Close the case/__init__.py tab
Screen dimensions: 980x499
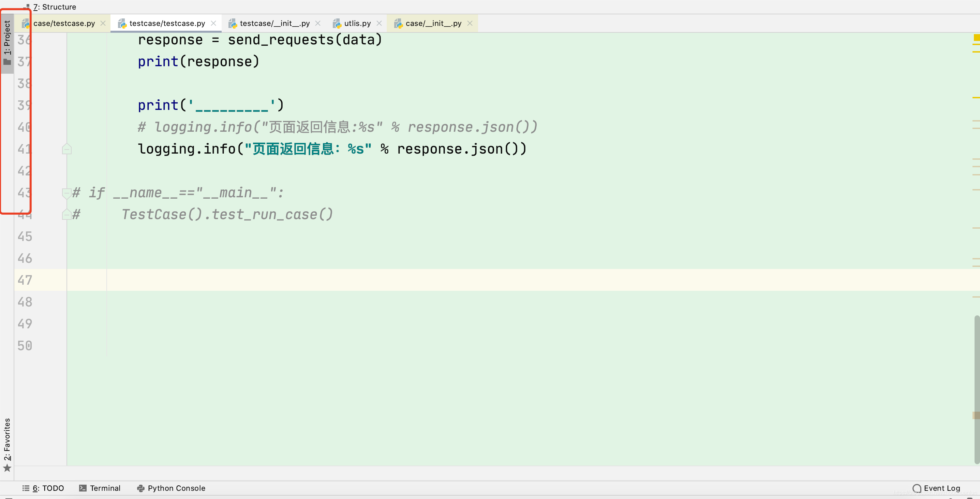coord(470,23)
